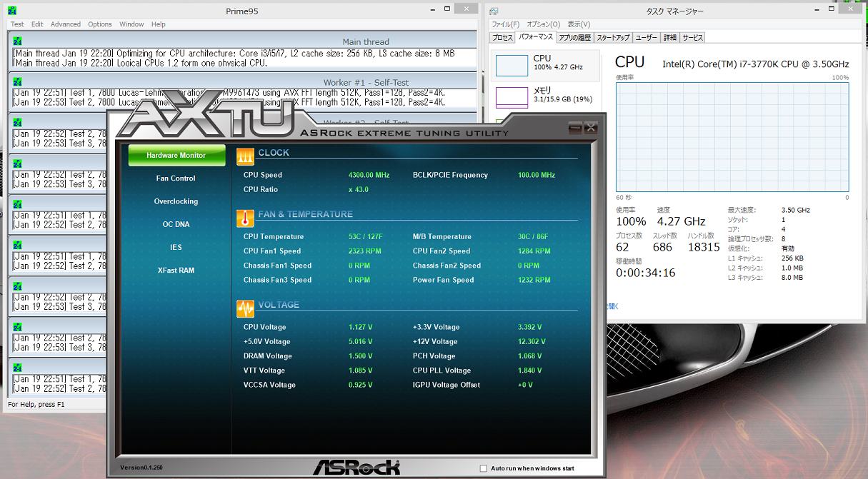Switch to the ユーザー tab

[x=647, y=37]
